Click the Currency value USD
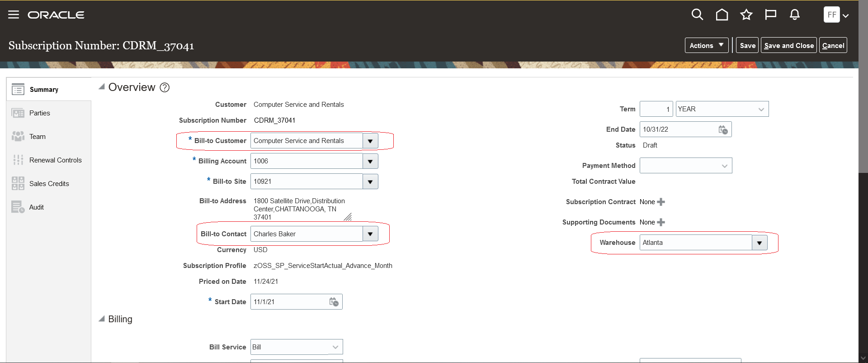 260,250
